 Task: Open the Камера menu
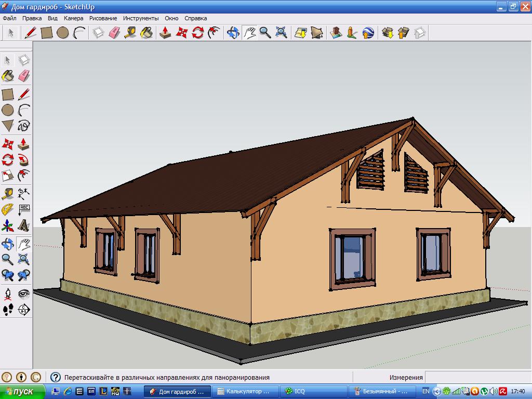pos(73,18)
